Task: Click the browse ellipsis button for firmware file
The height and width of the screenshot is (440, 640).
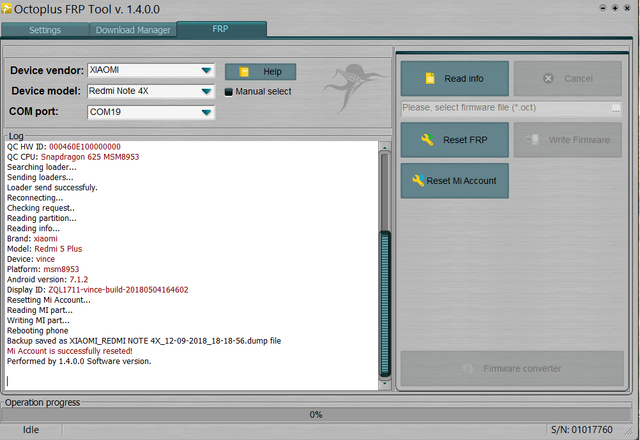Action: [616, 109]
